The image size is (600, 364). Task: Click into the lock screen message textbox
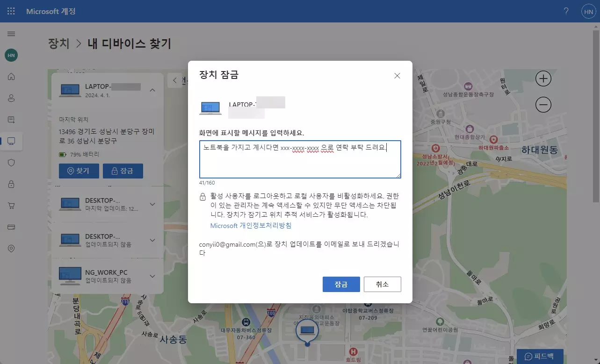click(x=300, y=159)
